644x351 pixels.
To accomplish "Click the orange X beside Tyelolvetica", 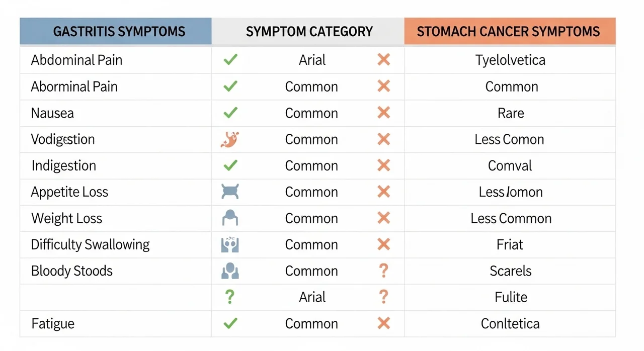I will coord(383,60).
